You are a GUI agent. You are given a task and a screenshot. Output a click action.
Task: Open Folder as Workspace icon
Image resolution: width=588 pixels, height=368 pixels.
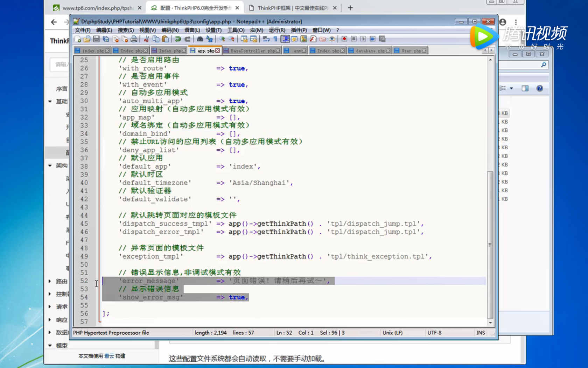pyautogui.click(x=322, y=39)
